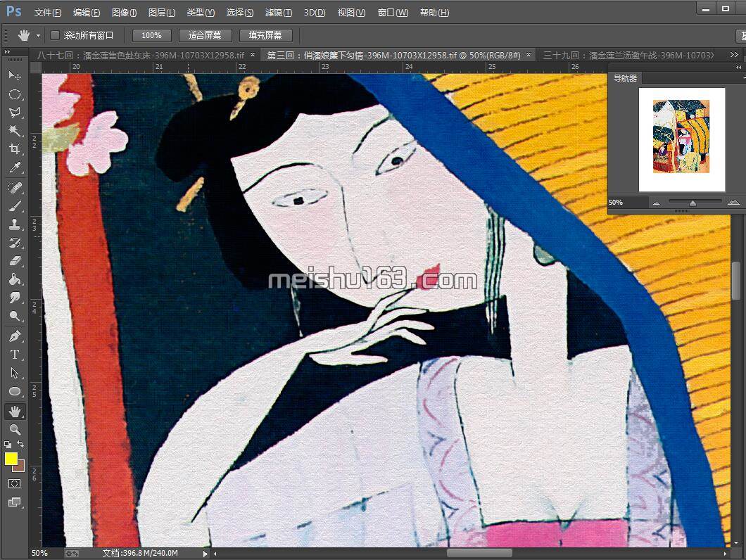
Task: Click the 适合屏幕 button
Action: [205, 35]
